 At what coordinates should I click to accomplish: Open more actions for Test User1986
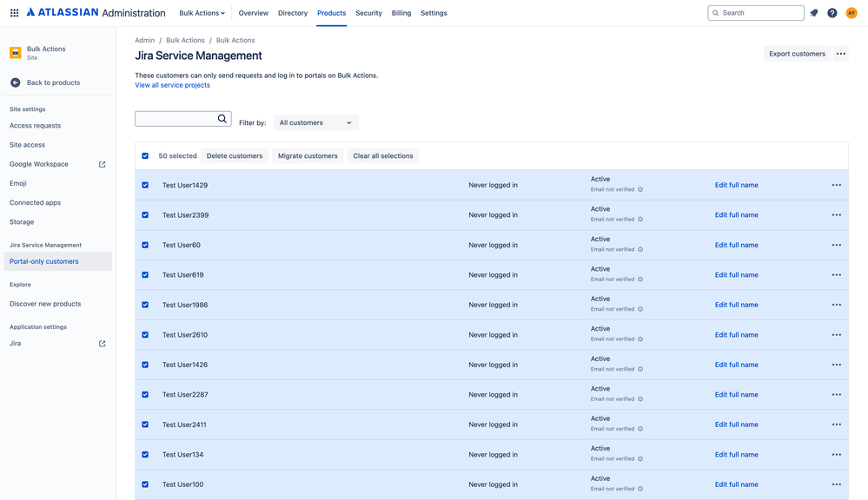[837, 305]
